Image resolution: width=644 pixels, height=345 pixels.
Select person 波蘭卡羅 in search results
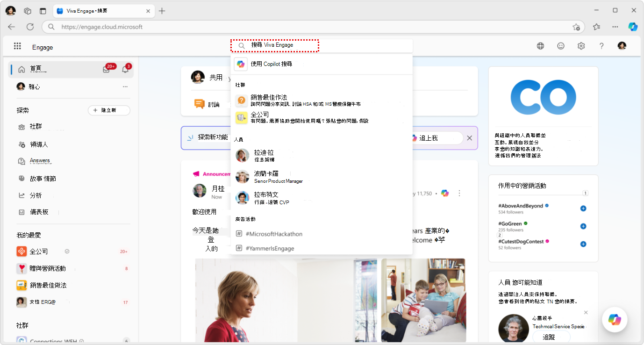322,177
